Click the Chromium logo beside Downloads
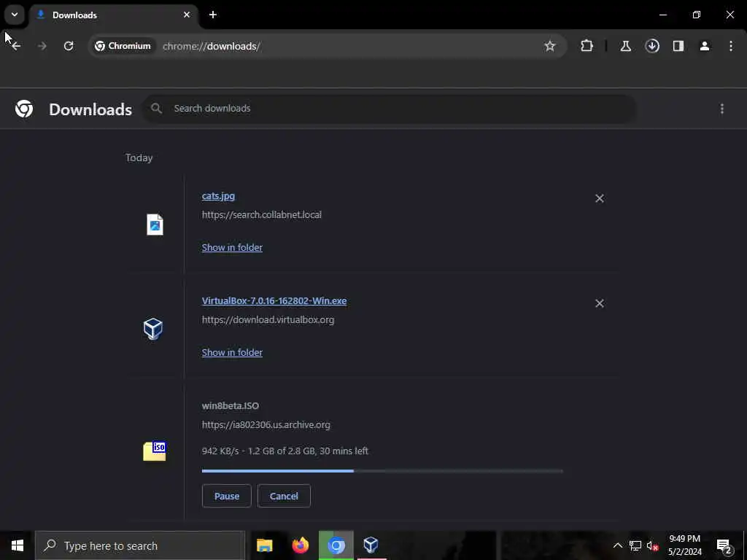 [24, 109]
